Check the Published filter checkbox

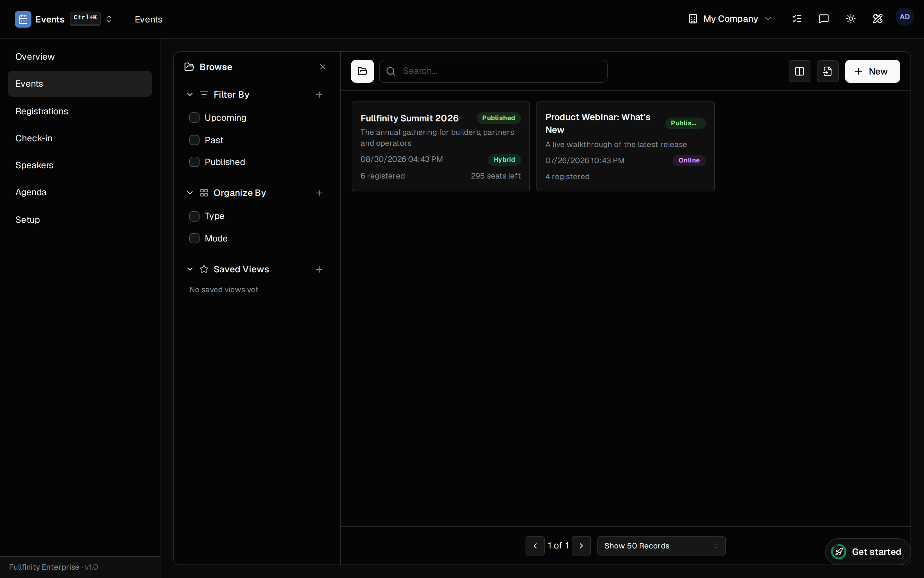click(x=194, y=162)
